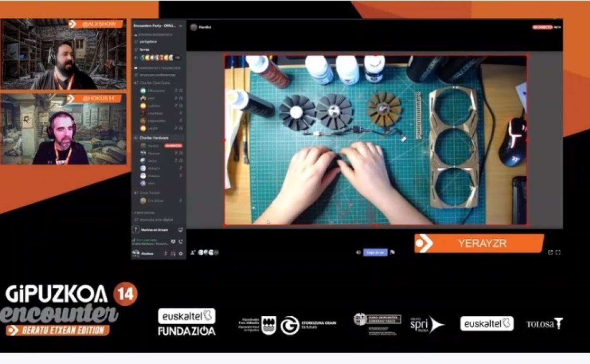This screenshot has width=590, height=364.
Task: Click the invite viewers icon under the stream
Action: tap(193, 252)
